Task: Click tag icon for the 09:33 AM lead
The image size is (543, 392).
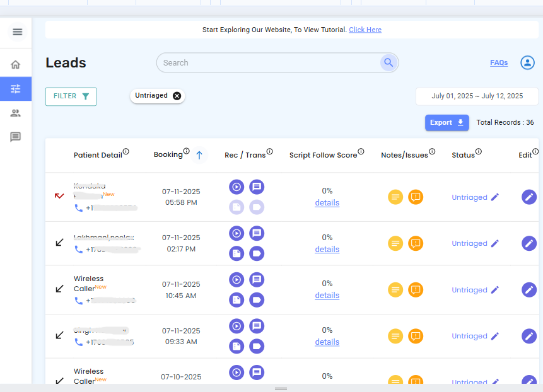Action: [x=257, y=347]
